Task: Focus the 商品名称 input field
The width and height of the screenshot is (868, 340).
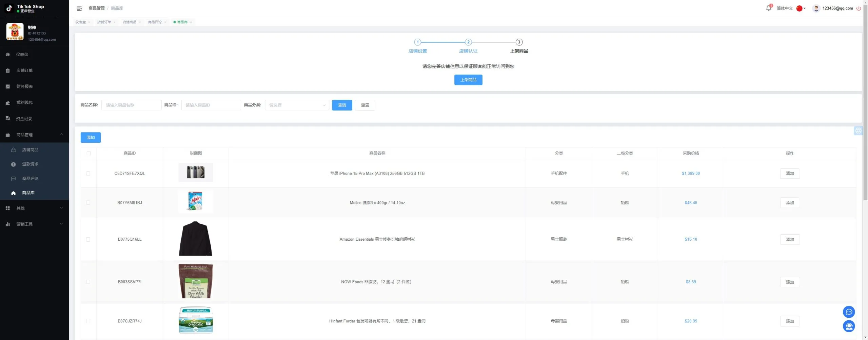Action: pyautogui.click(x=132, y=105)
